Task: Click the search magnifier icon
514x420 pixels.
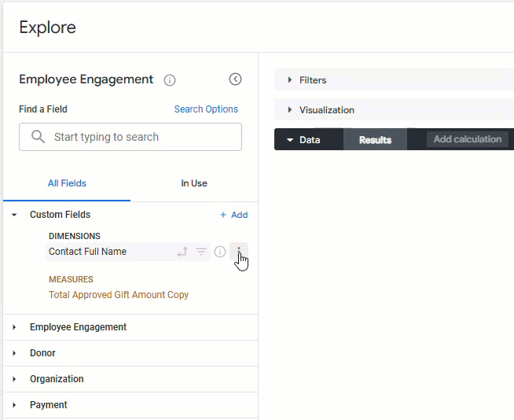Action: (38, 137)
